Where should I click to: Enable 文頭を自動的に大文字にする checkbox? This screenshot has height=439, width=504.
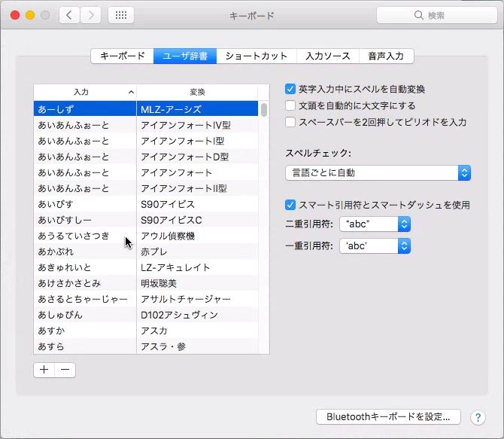click(x=290, y=105)
